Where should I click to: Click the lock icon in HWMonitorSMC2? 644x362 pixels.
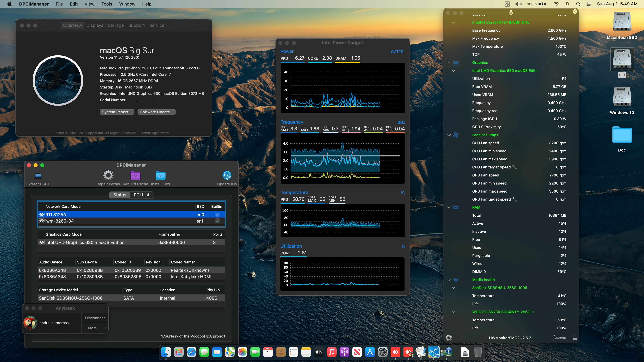[575, 338]
